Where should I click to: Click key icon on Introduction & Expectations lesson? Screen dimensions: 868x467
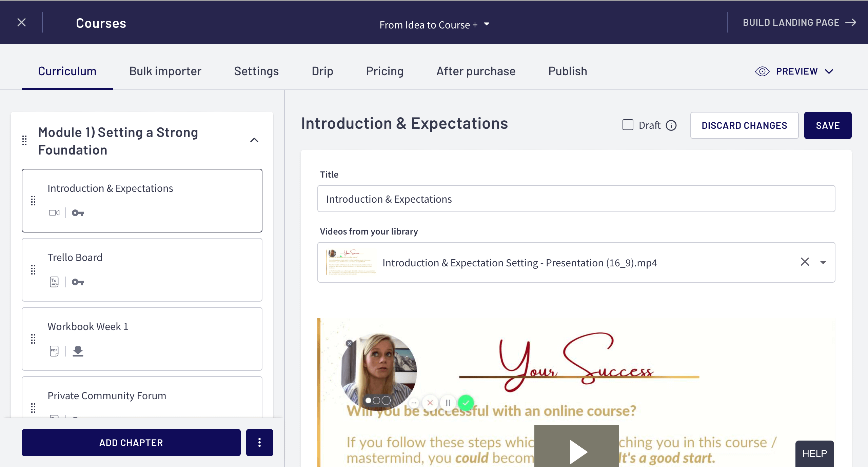click(78, 213)
